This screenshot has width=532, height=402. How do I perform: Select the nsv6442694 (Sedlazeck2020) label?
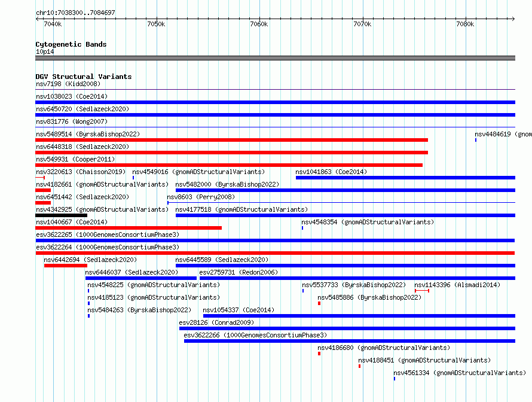(90, 260)
